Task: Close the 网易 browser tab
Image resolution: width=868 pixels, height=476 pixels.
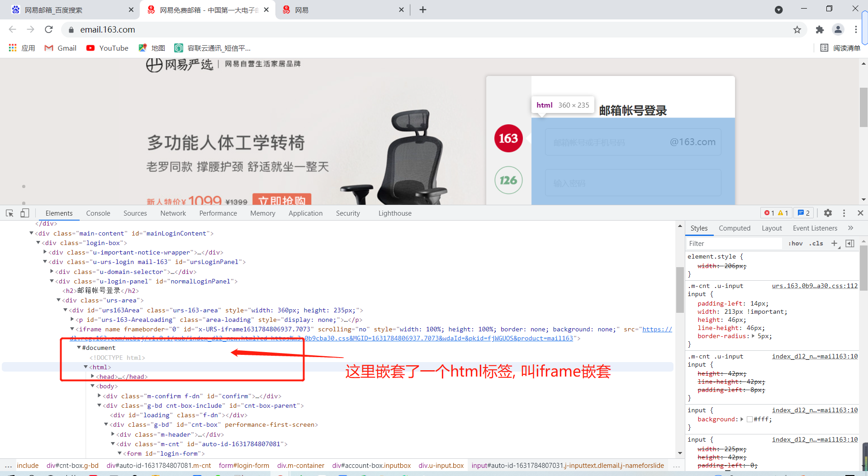Action: click(401, 10)
